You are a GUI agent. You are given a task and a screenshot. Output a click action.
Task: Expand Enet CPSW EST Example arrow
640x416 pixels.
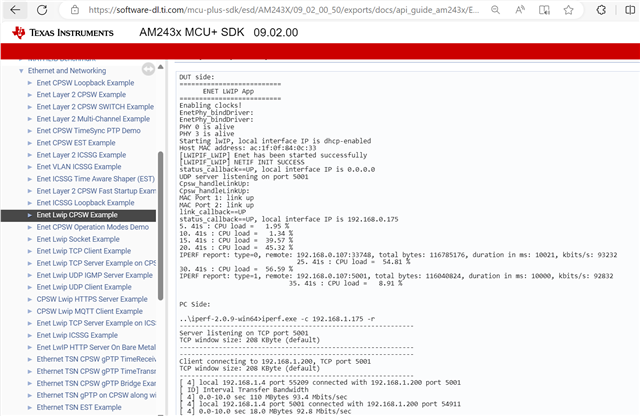pyautogui.click(x=30, y=143)
